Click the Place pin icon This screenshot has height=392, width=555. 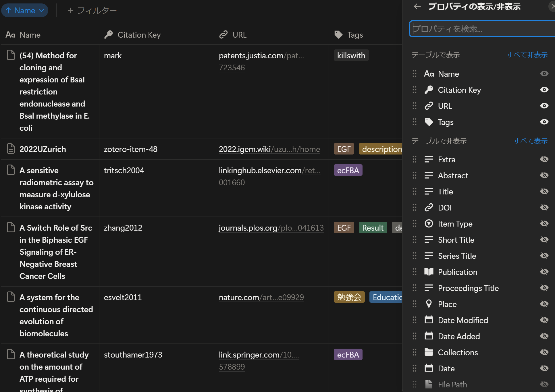point(429,304)
